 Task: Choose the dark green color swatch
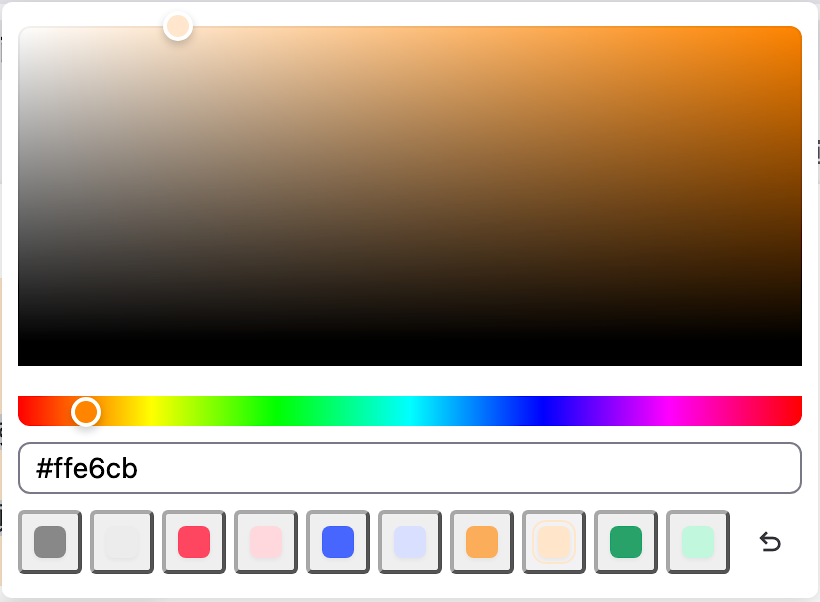coord(626,542)
